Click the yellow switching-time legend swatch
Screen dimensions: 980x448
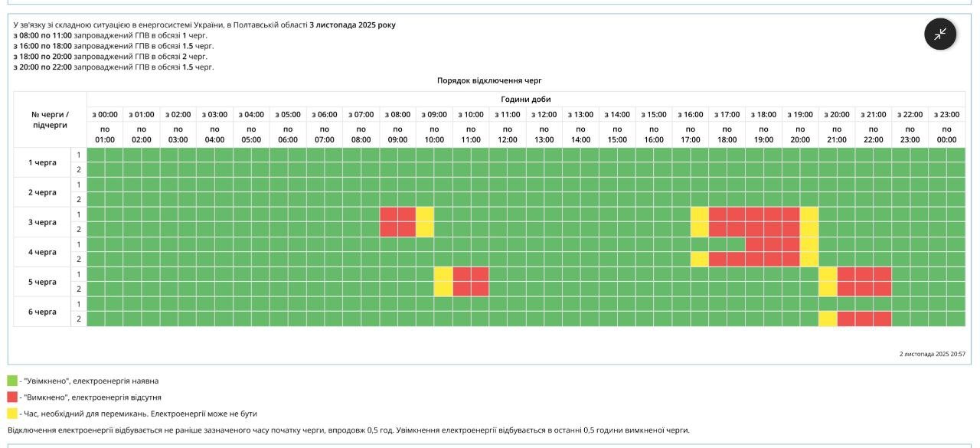[12, 414]
